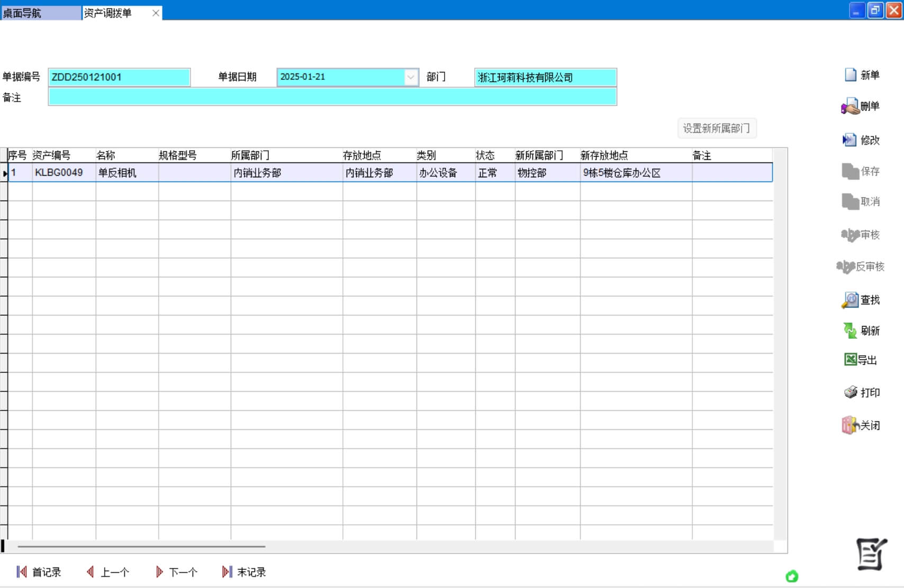Screen dimensions: 904x588
Task: Click the 修改 edit icon
Action: [x=849, y=140]
